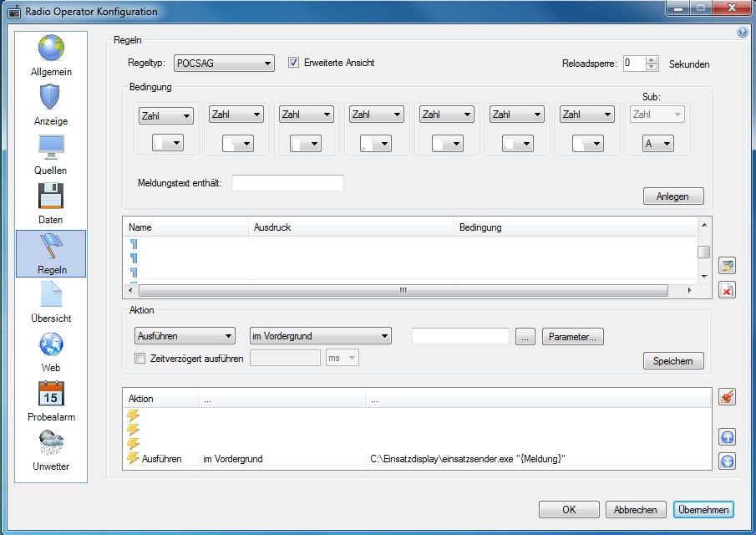756x535 pixels.
Task: Go to the Daten floppy disk section
Action: (51, 203)
